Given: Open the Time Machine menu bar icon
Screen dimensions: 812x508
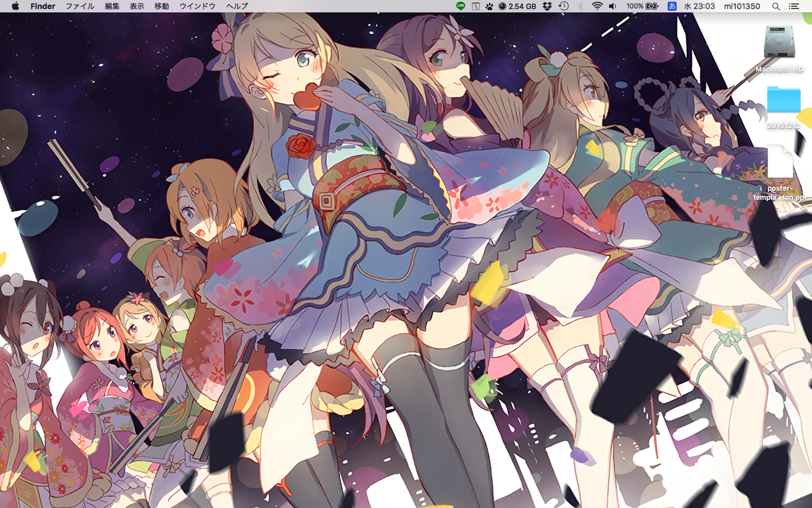Looking at the screenshot, I should 563,6.
